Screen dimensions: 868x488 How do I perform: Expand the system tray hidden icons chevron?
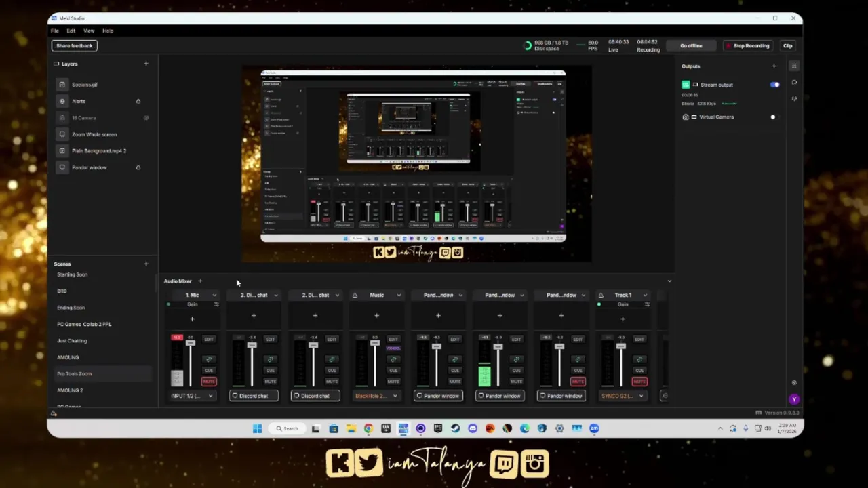tap(720, 428)
